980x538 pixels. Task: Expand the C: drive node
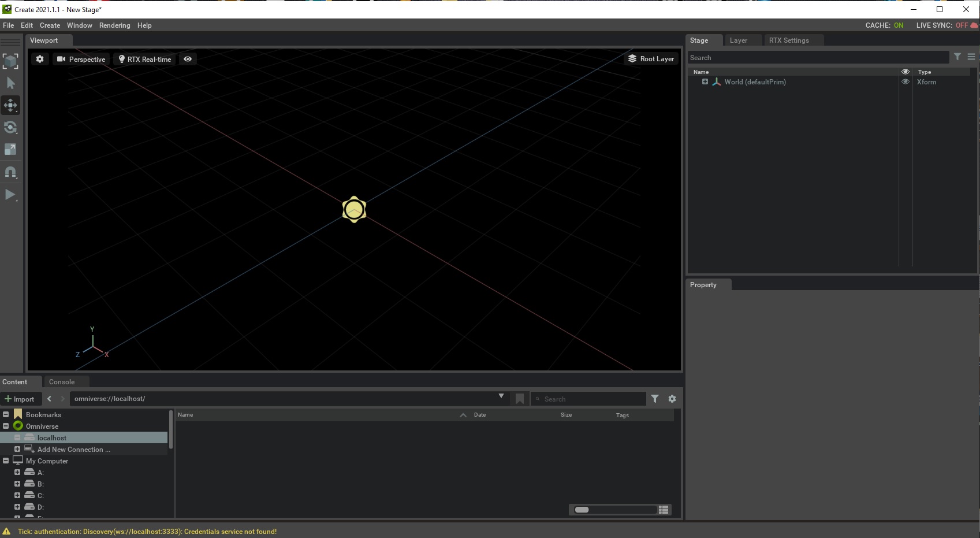pyautogui.click(x=17, y=495)
